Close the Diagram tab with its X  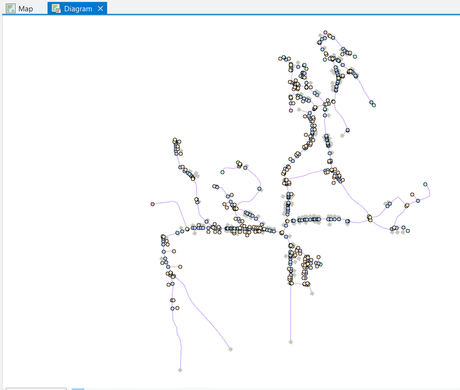[x=100, y=9]
